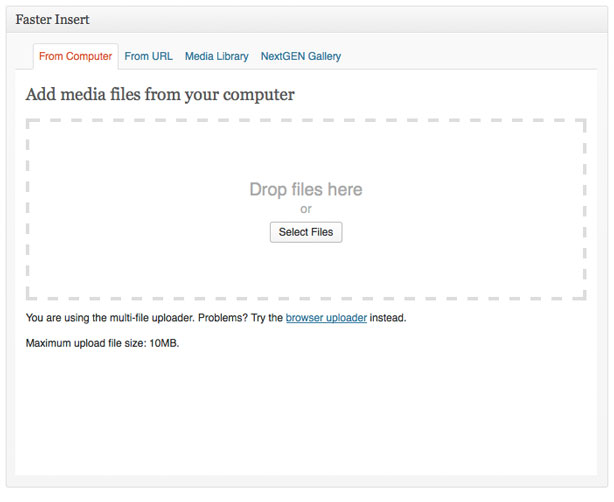This screenshot has width=614, height=502.
Task: Click the 'Drop files here' text
Action: pyautogui.click(x=306, y=190)
